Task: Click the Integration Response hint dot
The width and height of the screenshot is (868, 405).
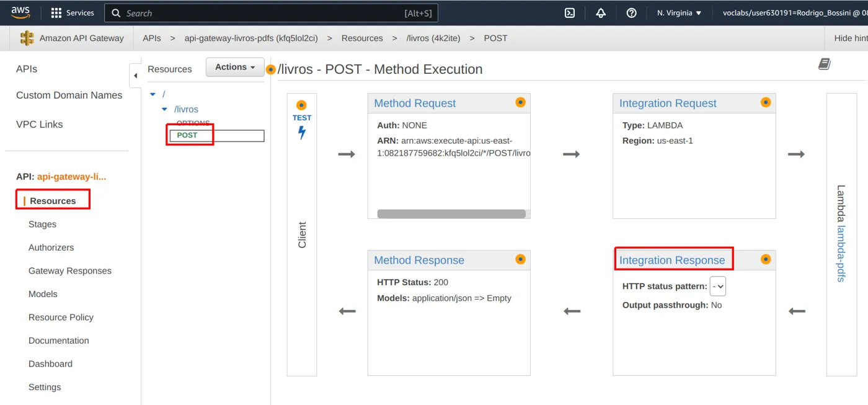Action: coord(766,259)
